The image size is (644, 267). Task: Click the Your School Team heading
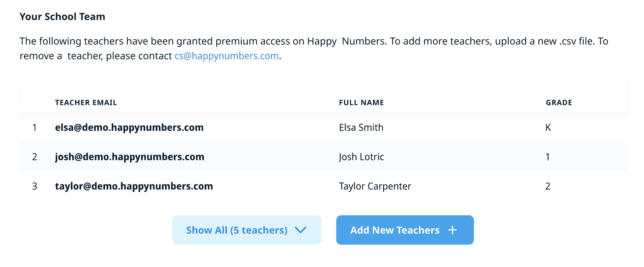pyautogui.click(x=62, y=17)
